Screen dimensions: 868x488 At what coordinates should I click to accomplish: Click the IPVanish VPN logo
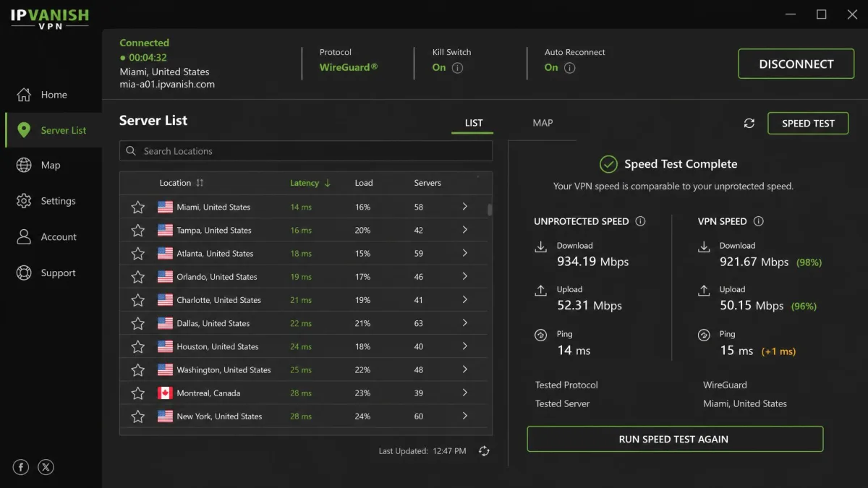tap(50, 18)
